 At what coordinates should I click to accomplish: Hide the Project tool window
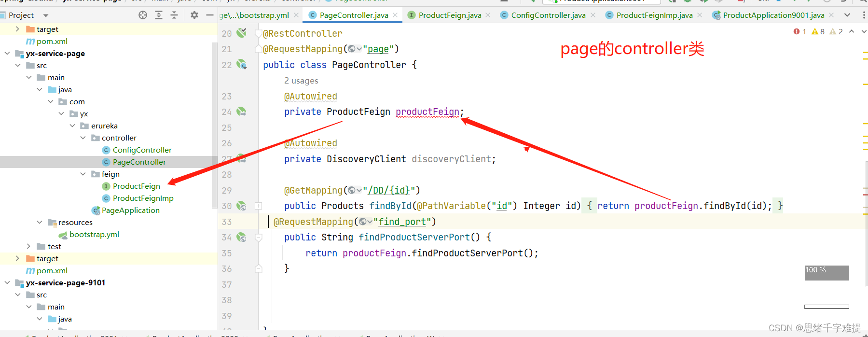[210, 15]
